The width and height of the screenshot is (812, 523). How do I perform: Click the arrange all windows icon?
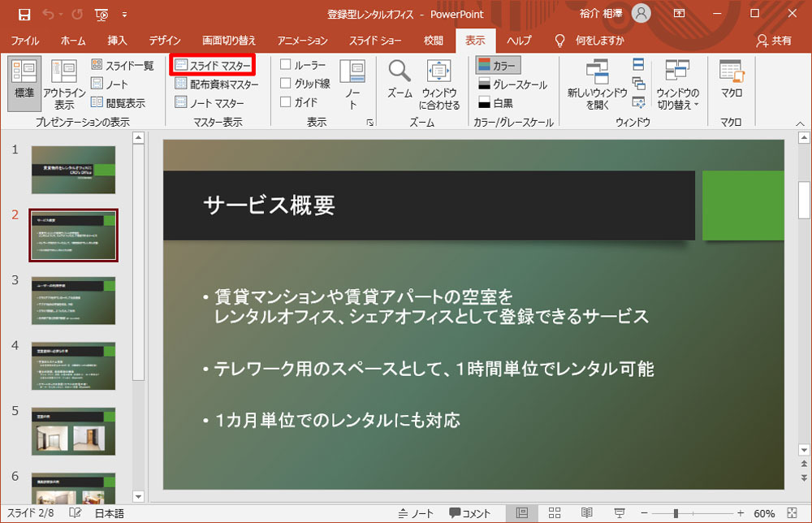click(638, 65)
